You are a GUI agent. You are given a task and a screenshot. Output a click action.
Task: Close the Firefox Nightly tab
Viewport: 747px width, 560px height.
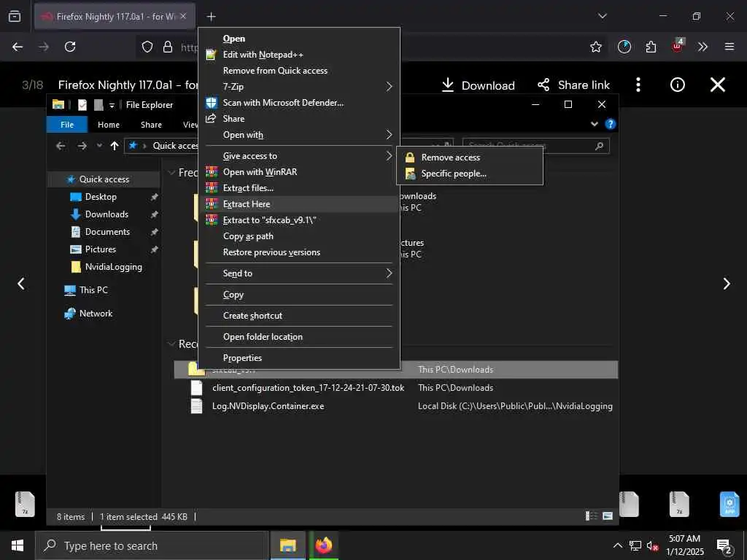(183, 16)
